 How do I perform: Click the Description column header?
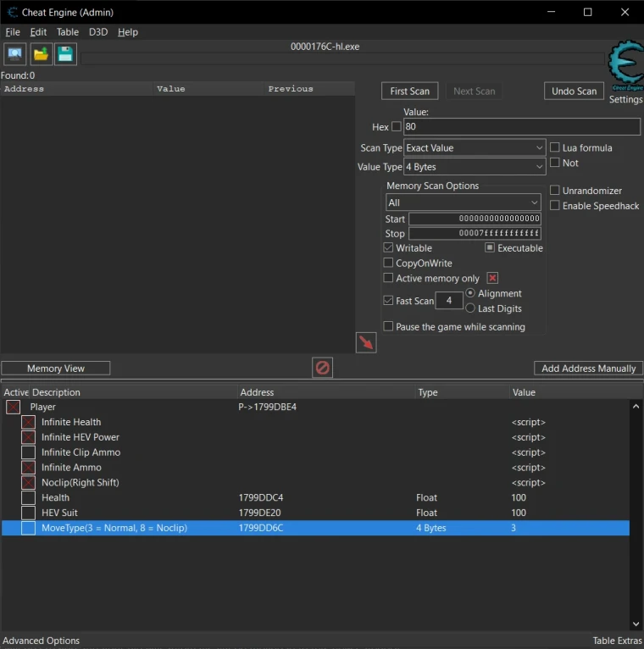pos(133,392)
